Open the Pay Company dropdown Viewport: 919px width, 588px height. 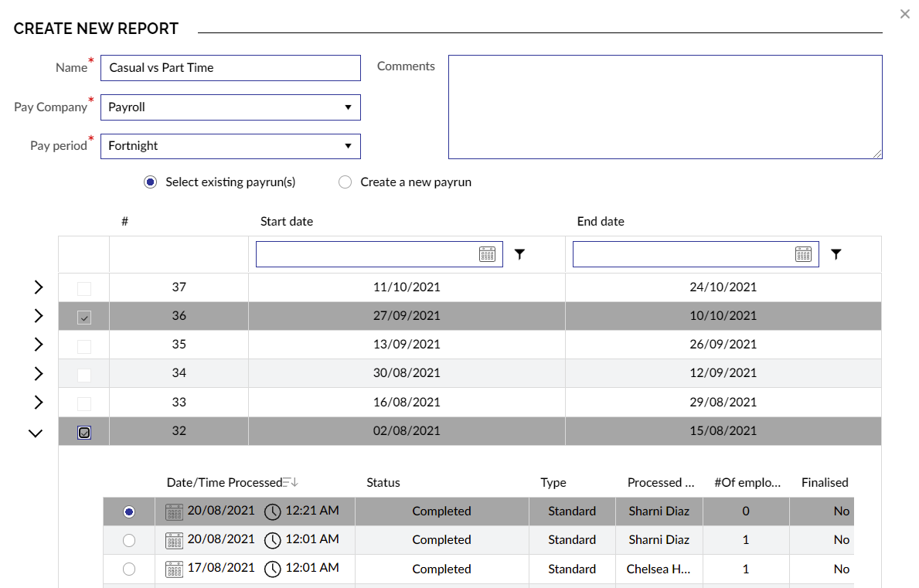tap(230, 107)
